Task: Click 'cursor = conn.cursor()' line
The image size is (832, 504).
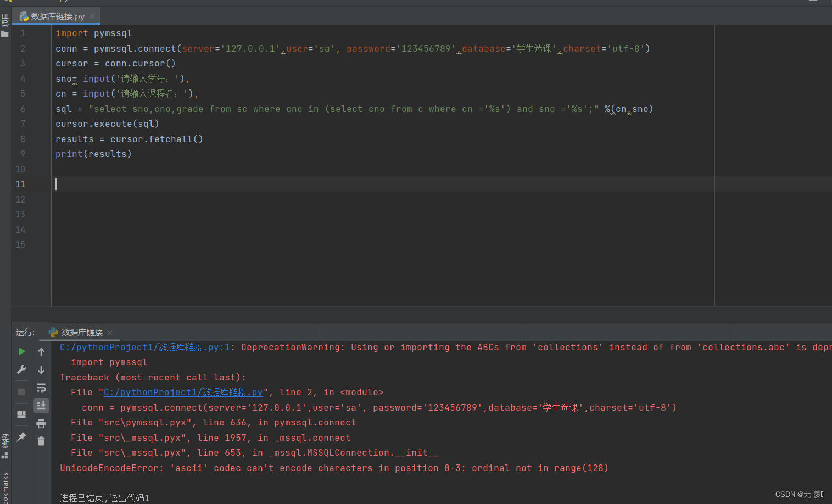Action: click(x=115, y=63)
